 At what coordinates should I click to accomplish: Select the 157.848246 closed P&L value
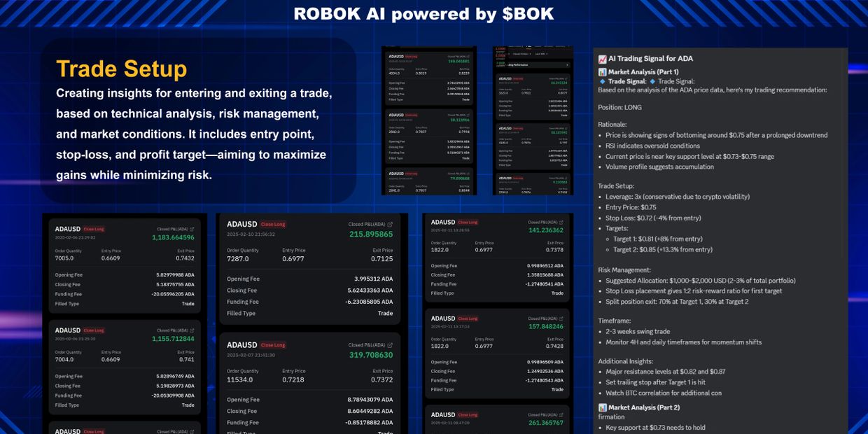546,326
